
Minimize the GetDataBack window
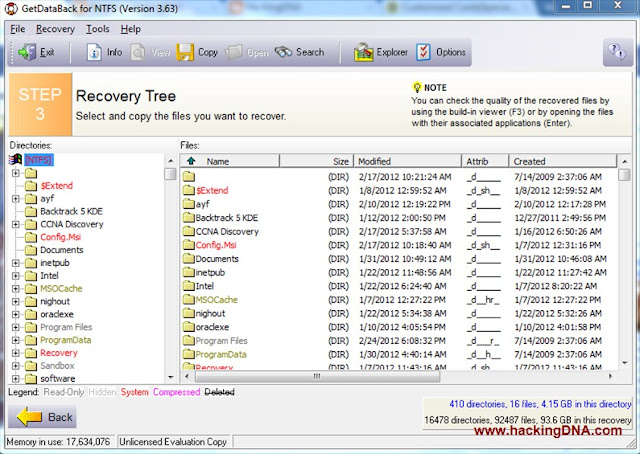566,6
